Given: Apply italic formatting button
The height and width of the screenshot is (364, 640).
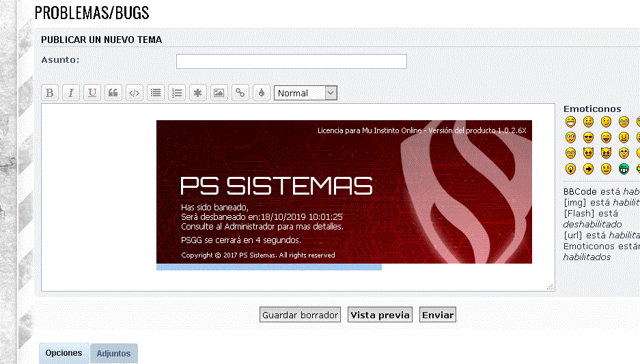Looking at the screenshot, I should pyautogui.click(x=71, y=94).
